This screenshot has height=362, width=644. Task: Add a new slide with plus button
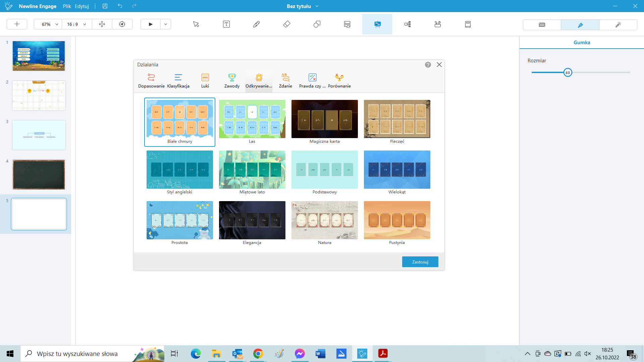(17, 24)
